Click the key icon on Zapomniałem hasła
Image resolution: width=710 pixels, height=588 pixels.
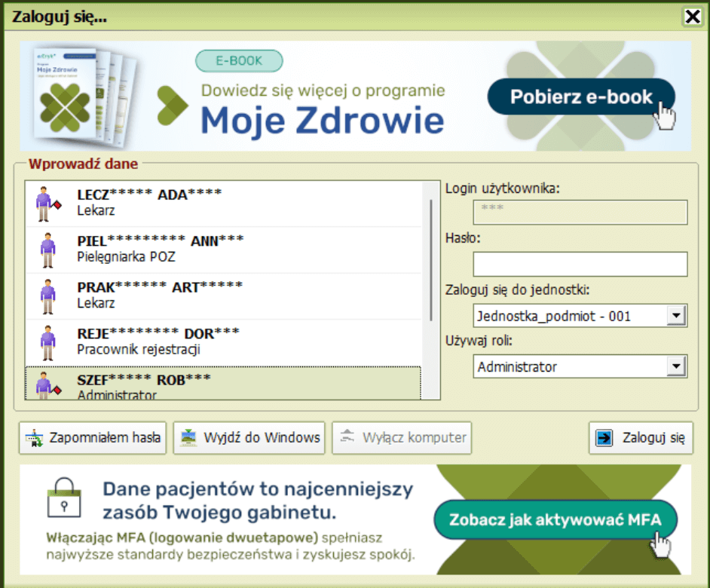click(x=34, y=438)
